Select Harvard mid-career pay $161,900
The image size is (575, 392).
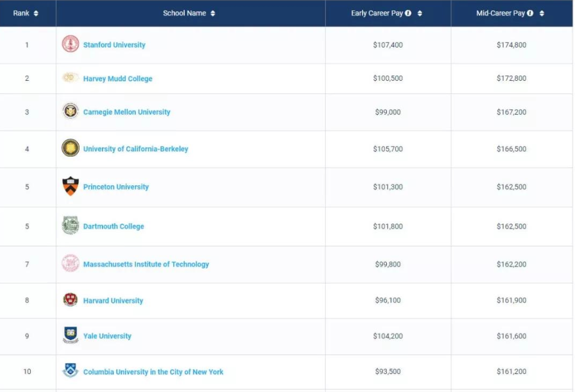click(x=511, y=300)
